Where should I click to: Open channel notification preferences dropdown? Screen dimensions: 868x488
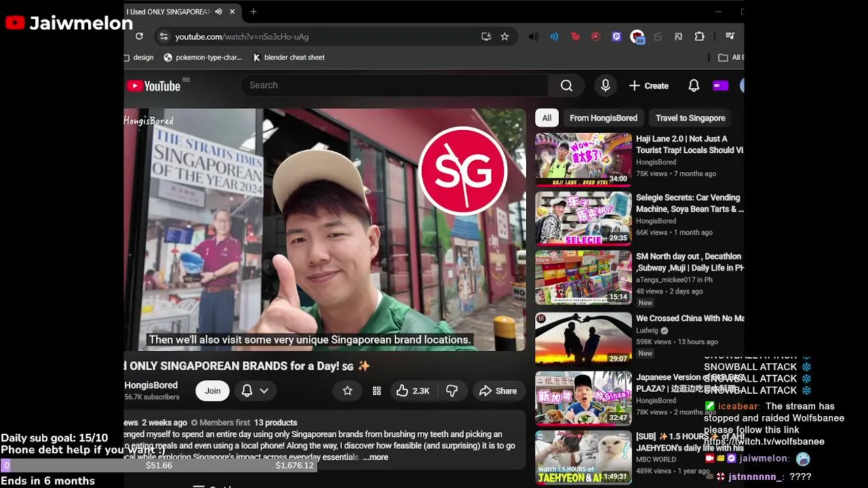(x=255, y=391)
